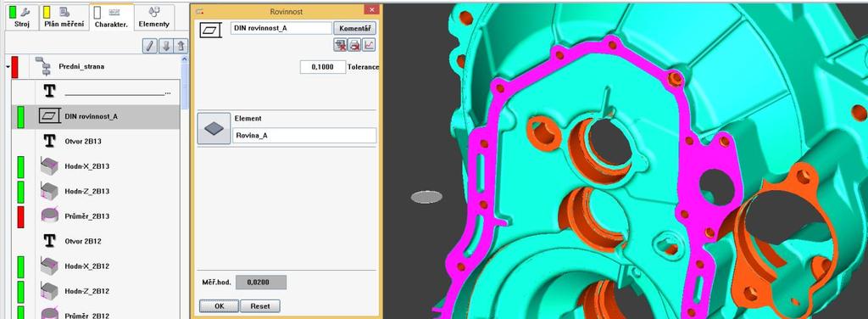Collapse the Predni_strana tree arrow

tap(8, 67)
